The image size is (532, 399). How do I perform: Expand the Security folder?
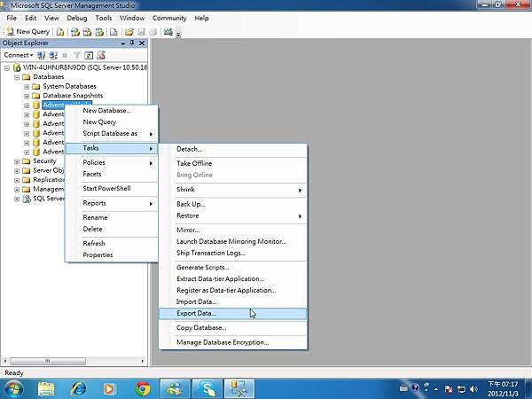pyautogui.click(x=17, y=161)
